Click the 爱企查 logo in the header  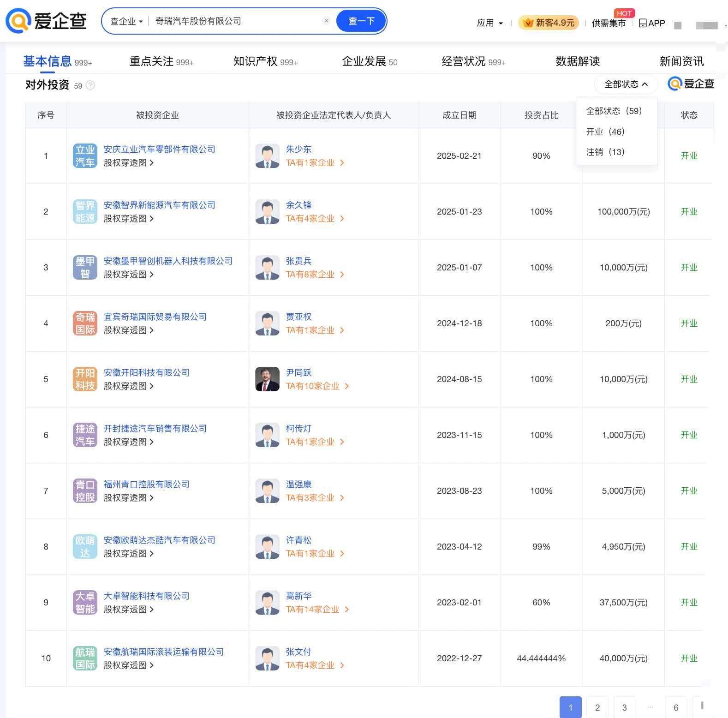coord(46,21)
